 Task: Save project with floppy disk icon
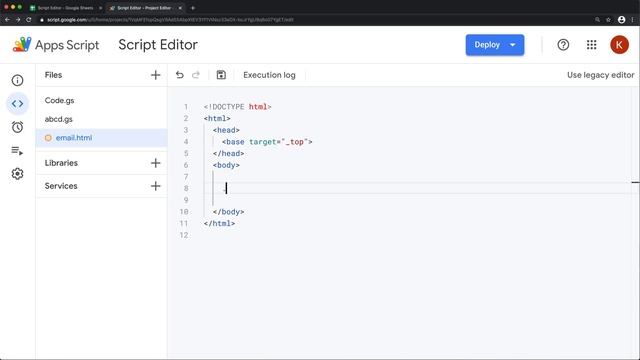click(221, 75)
